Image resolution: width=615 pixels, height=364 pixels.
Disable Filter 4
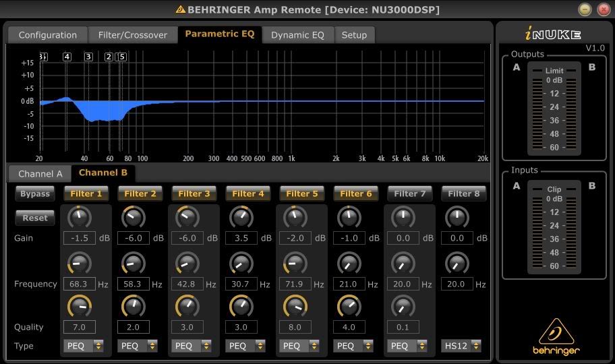pos(248,193)
